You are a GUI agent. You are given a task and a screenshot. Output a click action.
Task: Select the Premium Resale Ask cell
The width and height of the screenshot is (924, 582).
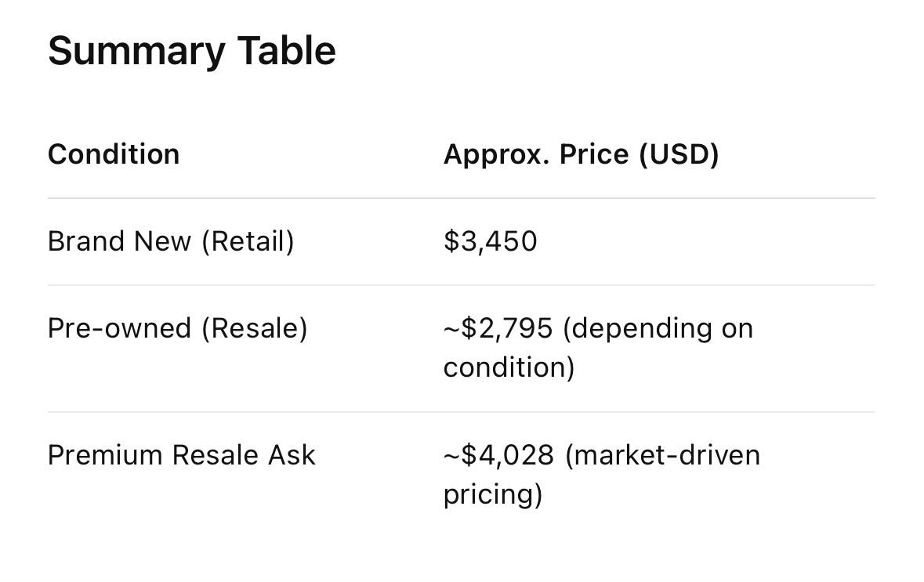[181, 455]
